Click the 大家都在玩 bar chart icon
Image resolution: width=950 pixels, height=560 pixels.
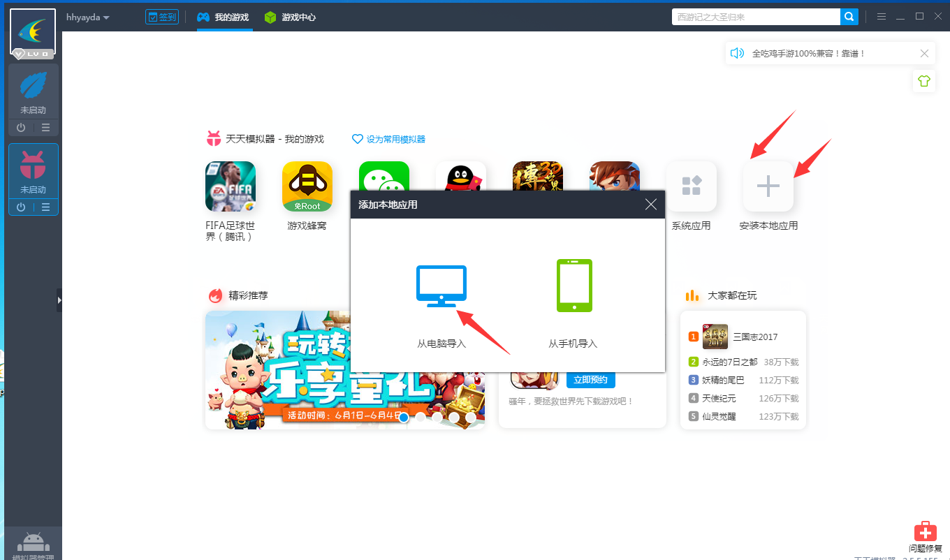tap(692, 295)
